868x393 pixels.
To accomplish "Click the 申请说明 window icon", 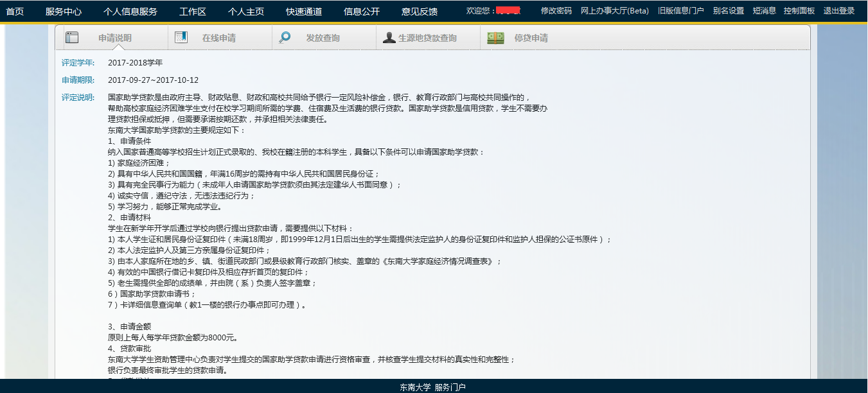I will [x=72, y=38].
